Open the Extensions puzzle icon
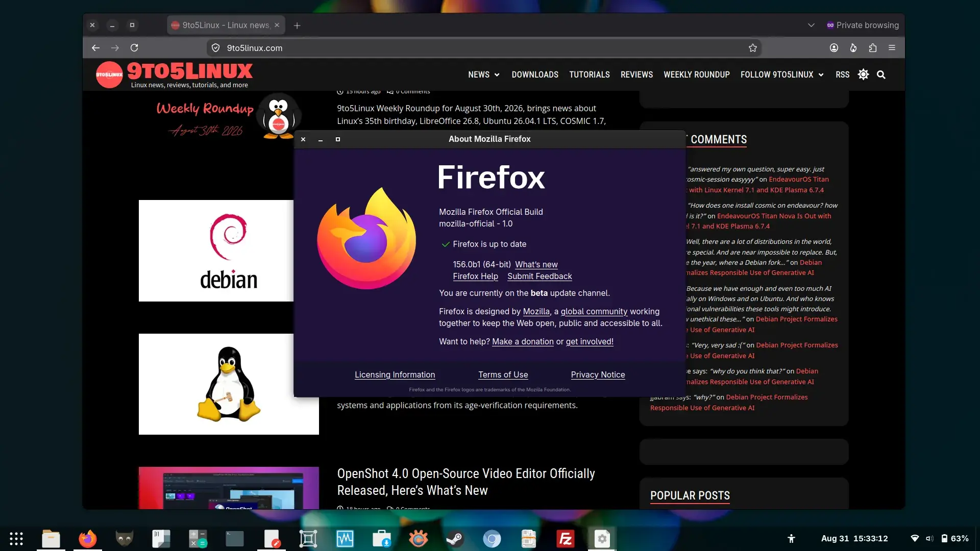This screenshot has width=980, height=551. (x=873, y=47)
